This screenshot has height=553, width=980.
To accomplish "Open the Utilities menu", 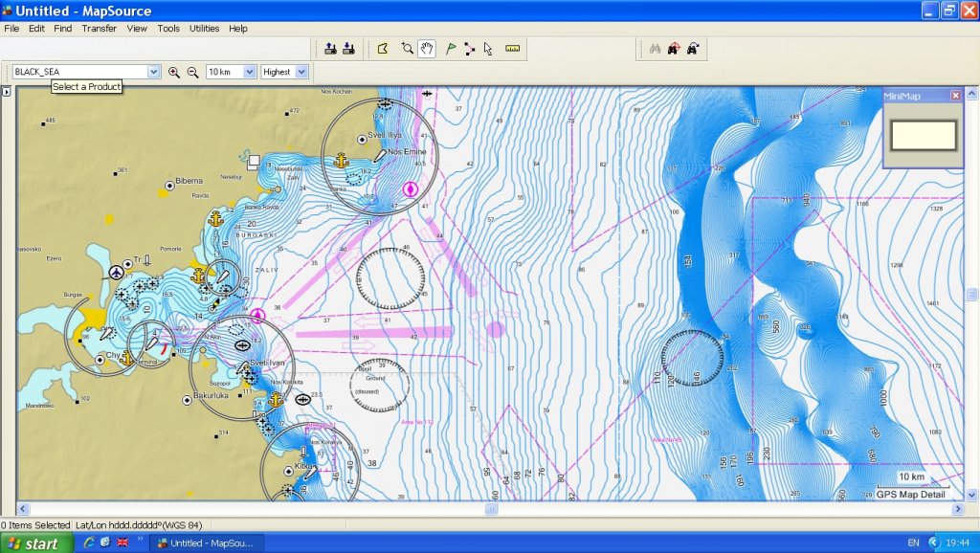I will (x=204, y=29).
